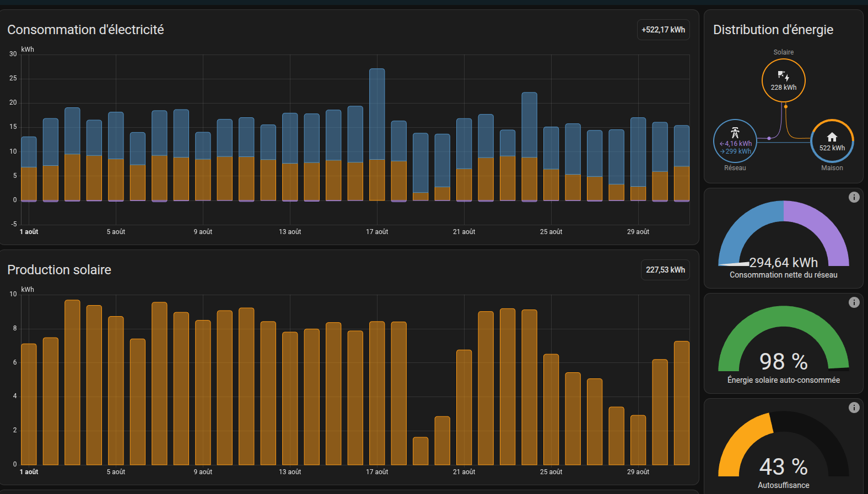The image size is (868, 494).
Task: Open info icon on net grid consumption gauge
Action: 854,197
